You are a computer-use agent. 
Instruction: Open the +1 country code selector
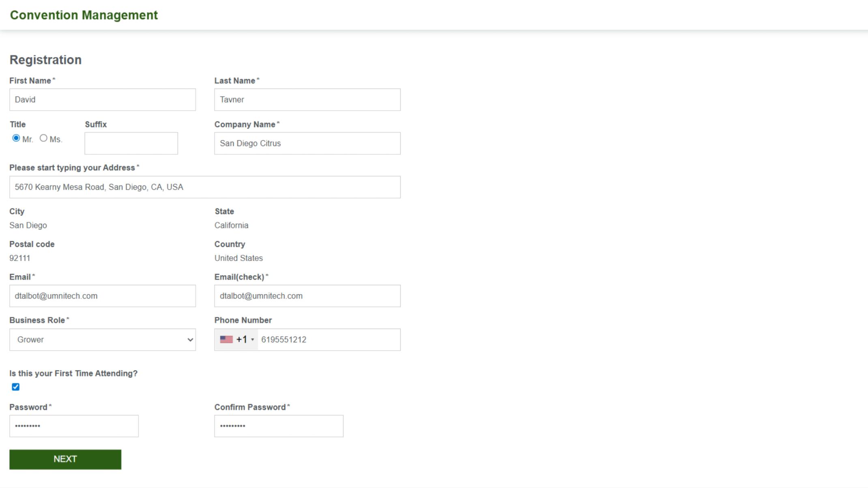click(236, 340)
